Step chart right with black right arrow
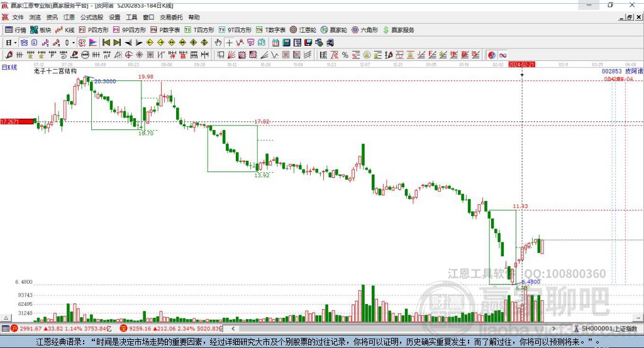The width and height of the screenshot is (644, 348). point(139,43)
